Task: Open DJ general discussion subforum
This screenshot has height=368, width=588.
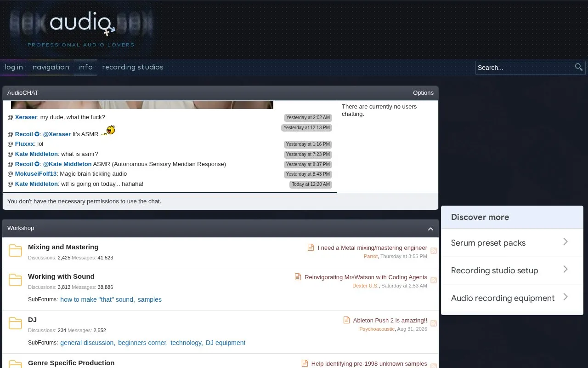Action: 87,343
